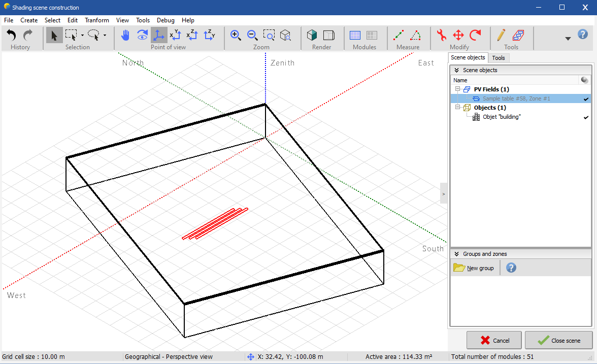Open the Create menu
Viewport: 597px width, 364px height.
(29, 20)
